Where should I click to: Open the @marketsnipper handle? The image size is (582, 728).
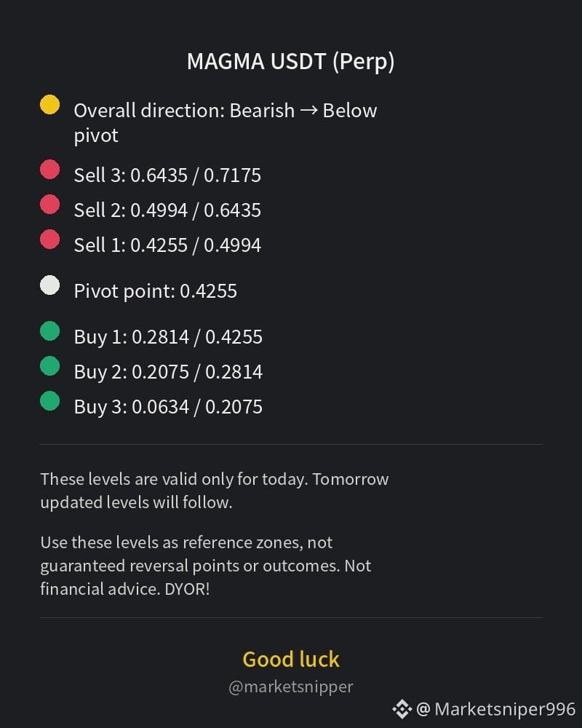(x=291, y=687)
